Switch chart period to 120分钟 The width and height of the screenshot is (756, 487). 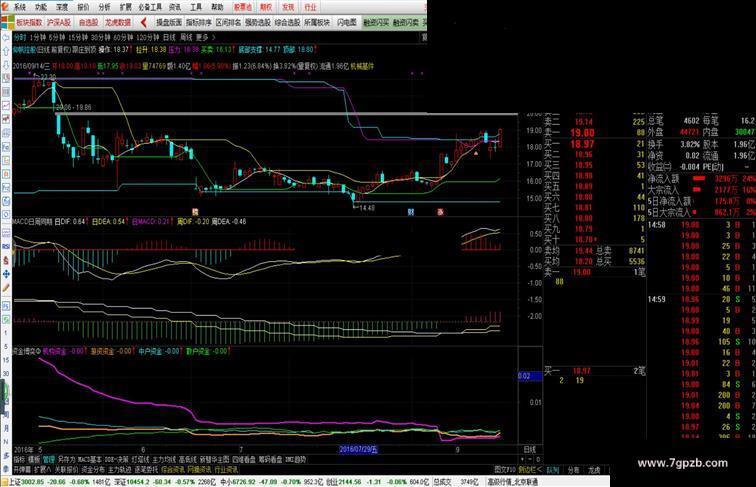[x=148, y=37]
